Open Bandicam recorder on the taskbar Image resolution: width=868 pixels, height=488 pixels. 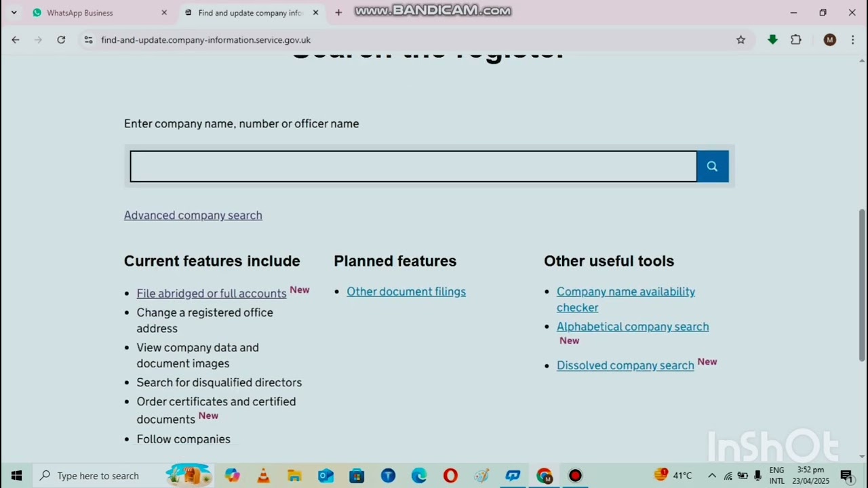[x=575, y=476]
